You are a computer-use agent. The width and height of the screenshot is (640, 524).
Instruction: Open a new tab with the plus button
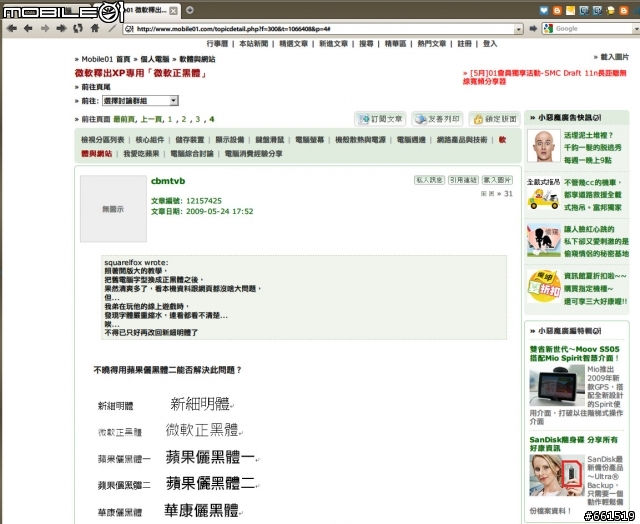pyautogui.click(x=190, y=10)
